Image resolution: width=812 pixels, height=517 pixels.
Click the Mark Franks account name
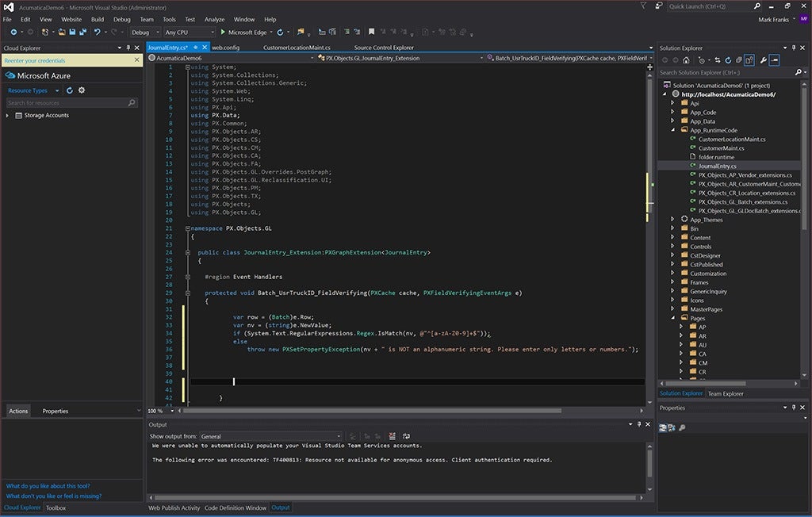click(x=773, y=19)
